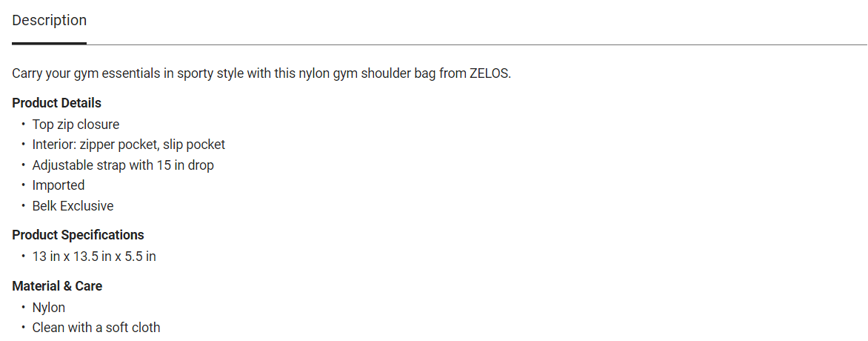Select the 'Top zip closure' bullet item
868x341 pixels.
[x=76, y=125]
